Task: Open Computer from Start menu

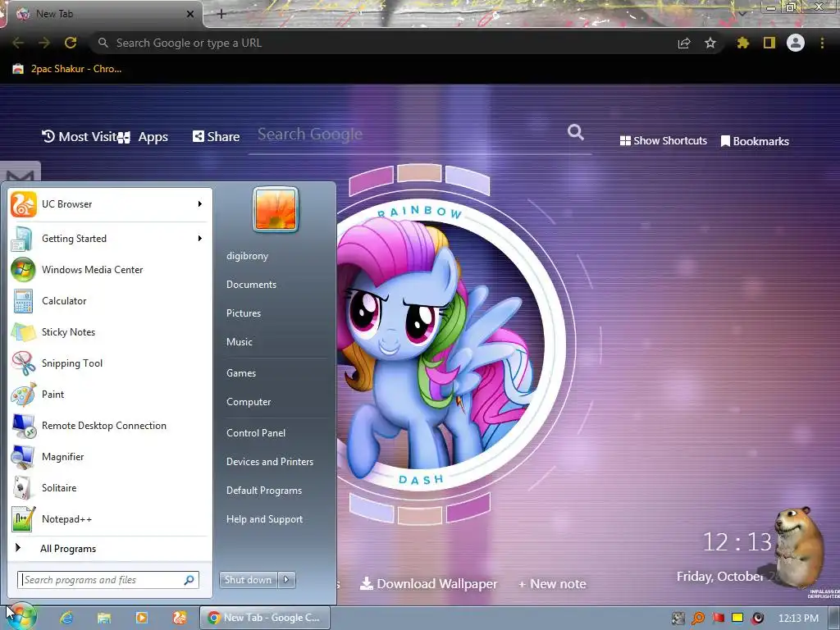Action: 249,402
